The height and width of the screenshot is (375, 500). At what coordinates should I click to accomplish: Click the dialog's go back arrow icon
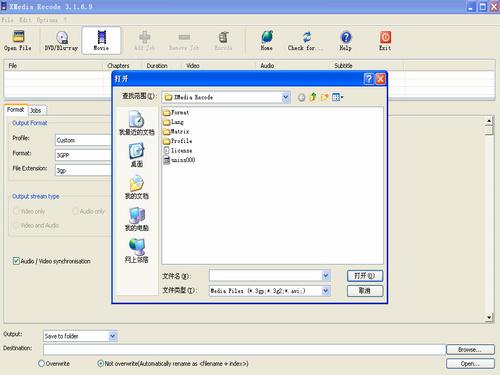pos(301,97)
